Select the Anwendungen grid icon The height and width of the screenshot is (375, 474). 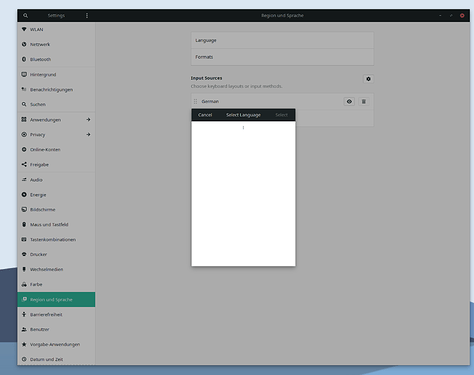coord(24,119)
